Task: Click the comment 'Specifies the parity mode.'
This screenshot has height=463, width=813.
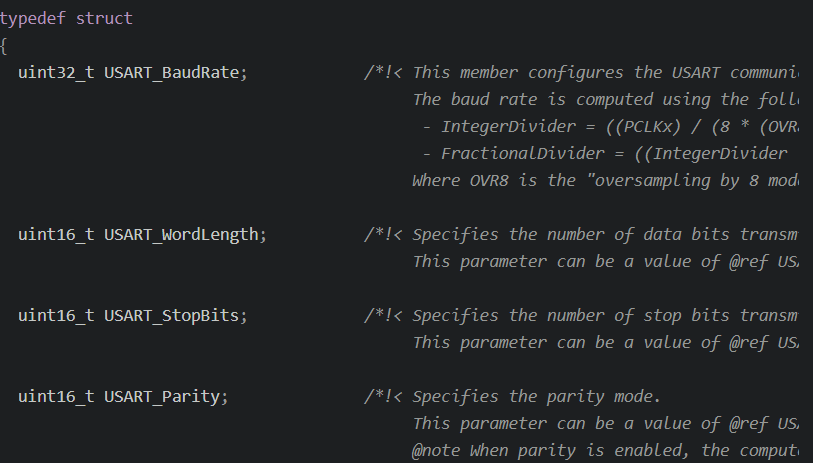Action: point(537,397)
